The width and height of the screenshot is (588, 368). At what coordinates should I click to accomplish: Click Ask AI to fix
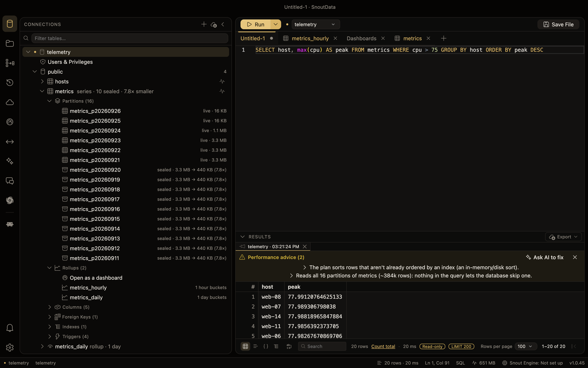(x=545, y=257)
